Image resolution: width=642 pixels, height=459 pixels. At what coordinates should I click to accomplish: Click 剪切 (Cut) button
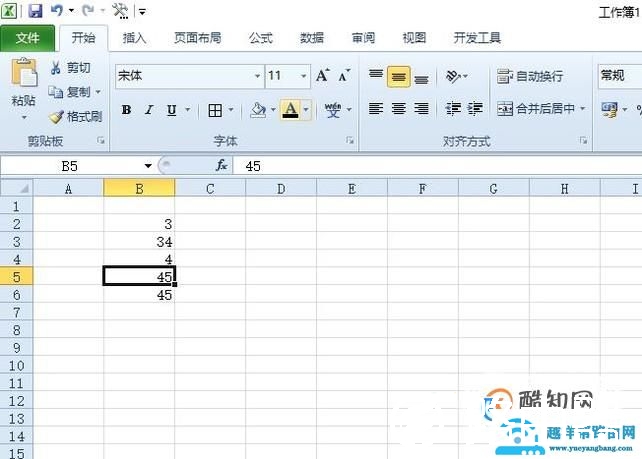click(x=70, y=68)
